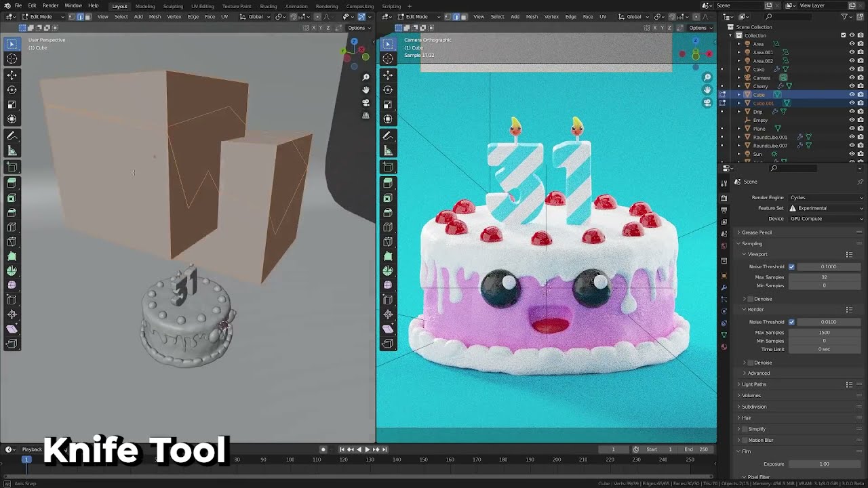Image resolution: width=868 pixels, height=488 pixels.
Task: Select the Add Cube tool in left viewport
Action: pos(12,167)
